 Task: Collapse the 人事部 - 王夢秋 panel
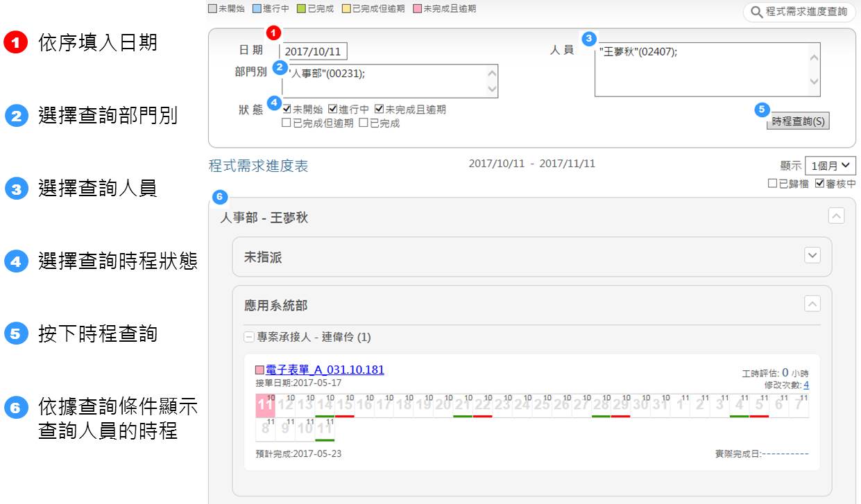pyautogui.click(x=836, y=216)
